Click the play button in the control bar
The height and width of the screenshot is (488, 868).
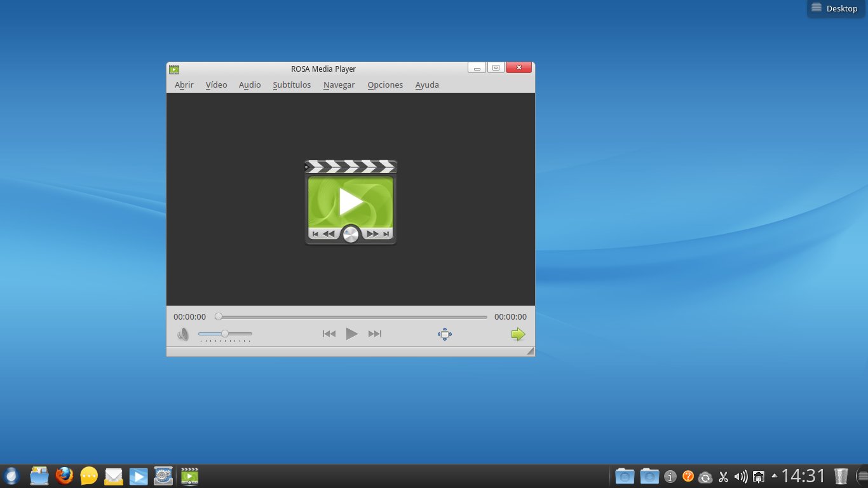(351, 334)
